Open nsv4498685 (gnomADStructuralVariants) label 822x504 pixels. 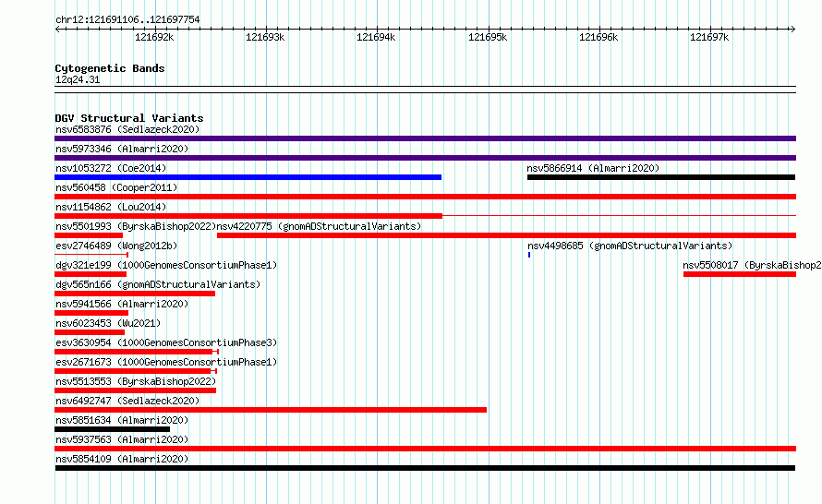point(630,246)
